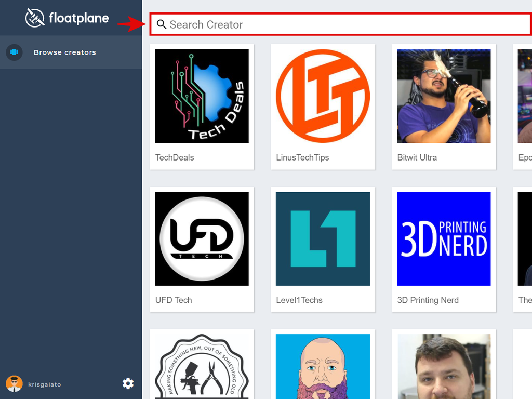Select the 3D Printing Nerd name label
Image resolution: width=532 pixels, height=399 pixels.
pos(428,300)
